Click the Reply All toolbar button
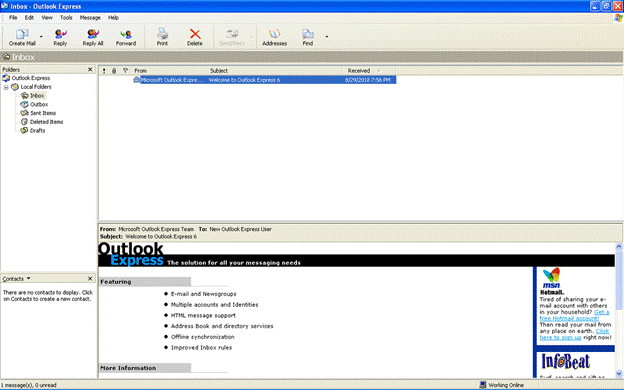The width and height of the screenshot is (624, 390). tap(93, 37)
